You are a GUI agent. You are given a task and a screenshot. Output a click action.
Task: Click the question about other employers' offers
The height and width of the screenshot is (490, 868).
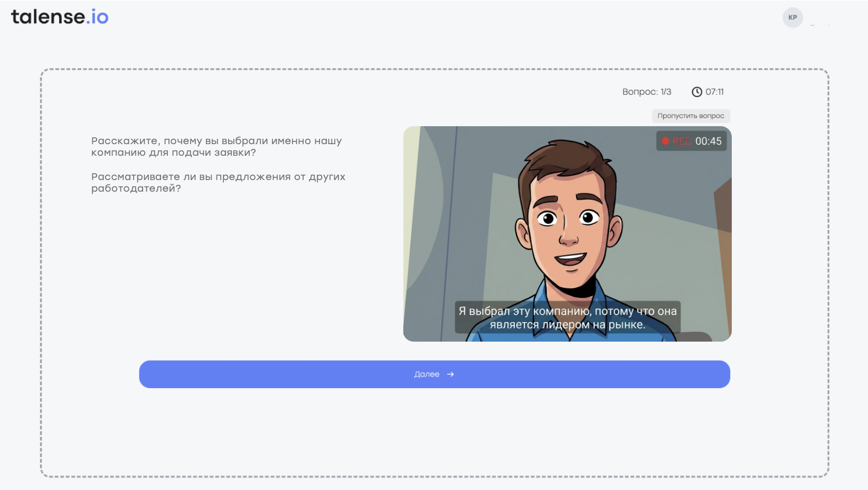pyautogui.click(x=218, y=183)
